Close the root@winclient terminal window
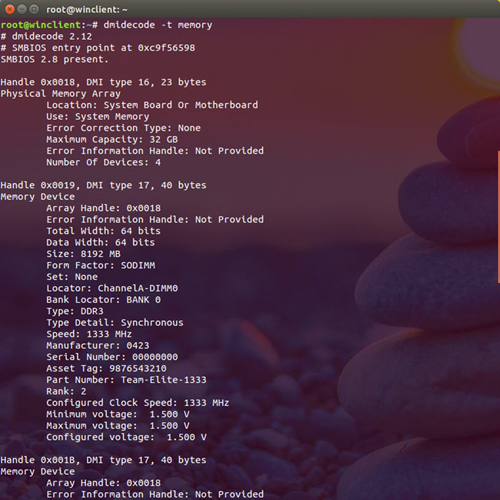 click(x=10, y=9)
